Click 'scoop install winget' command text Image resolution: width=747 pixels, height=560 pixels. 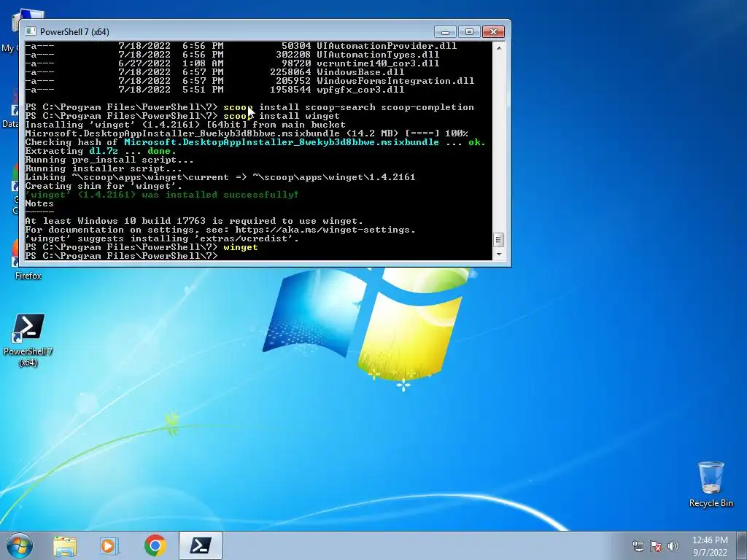coord(282,116)
